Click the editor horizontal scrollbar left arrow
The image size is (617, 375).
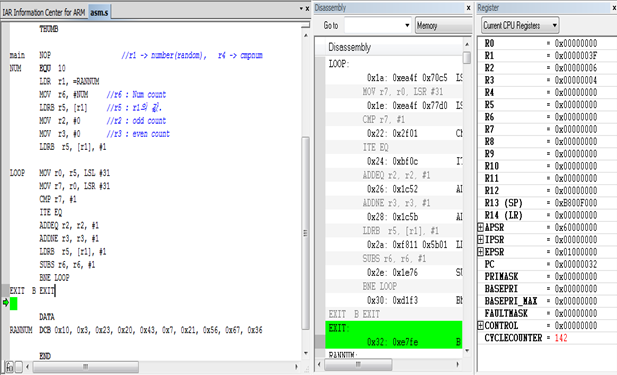tap(28, 367)
